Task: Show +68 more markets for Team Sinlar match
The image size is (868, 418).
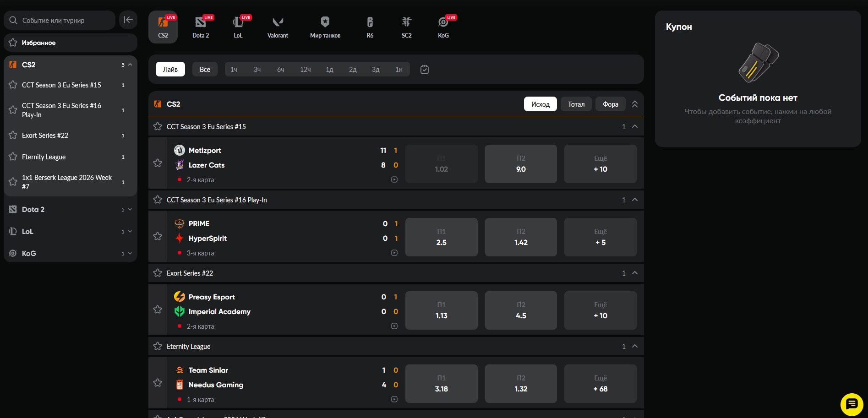Action: (x=600, y=384)
